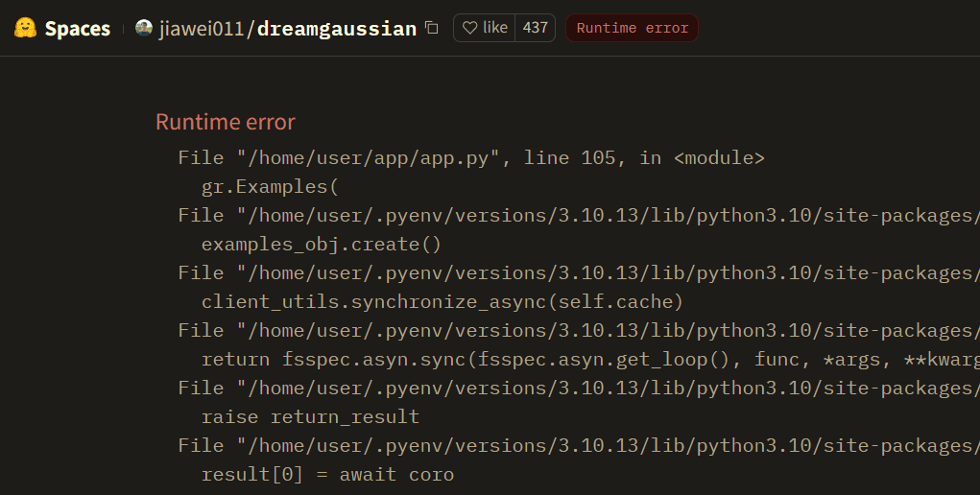Viewport: 980px width, 495px height.
Task: Click the File path line above raise return_result
Action: click(578, 388)
